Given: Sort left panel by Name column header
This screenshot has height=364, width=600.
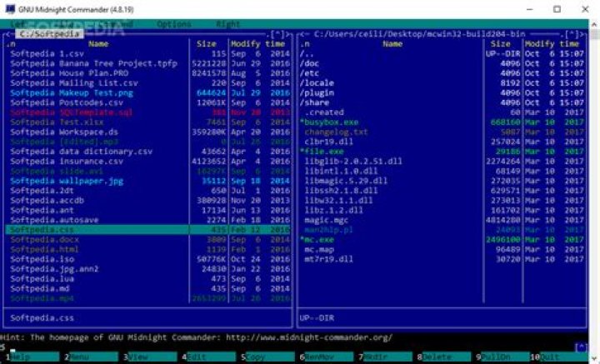Looking at the screenshot, I should [98, 44].
